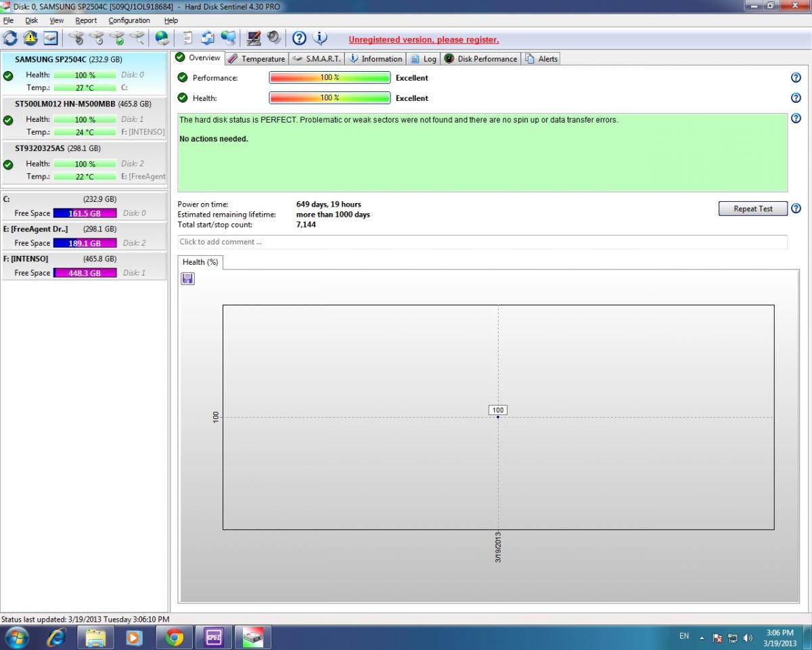Click the floppy save icon above the chart

187,278
